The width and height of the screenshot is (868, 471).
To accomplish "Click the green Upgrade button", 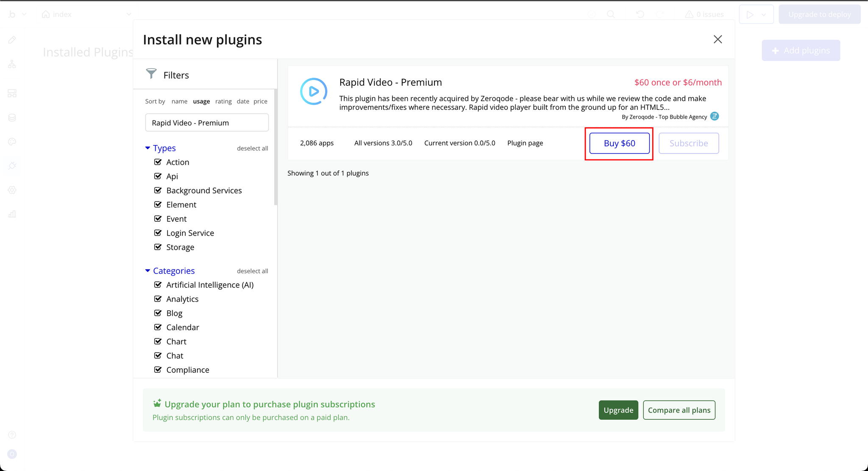I will point(618,410).
